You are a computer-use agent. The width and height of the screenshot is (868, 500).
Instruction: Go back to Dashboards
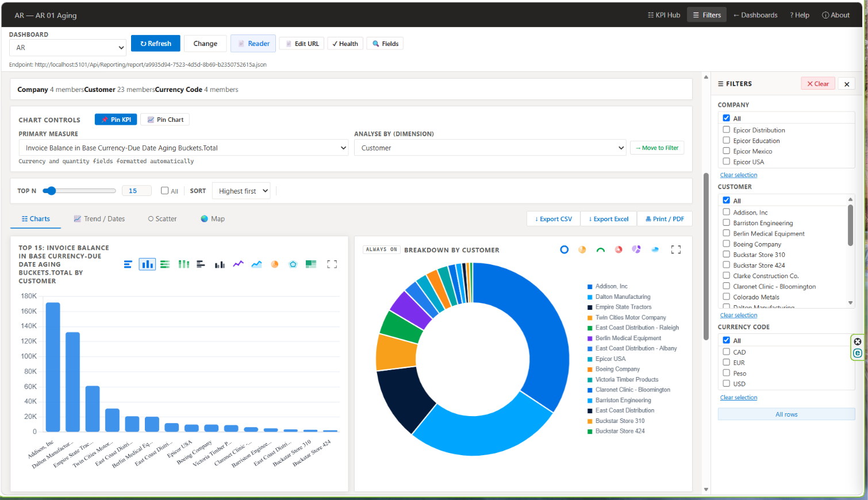(755, 15)
